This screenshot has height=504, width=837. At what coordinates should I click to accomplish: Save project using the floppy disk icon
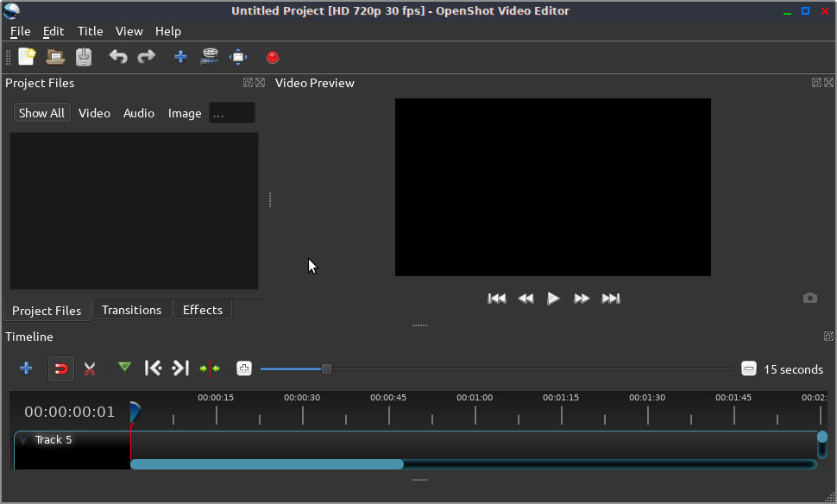click(x=83, y=57)
